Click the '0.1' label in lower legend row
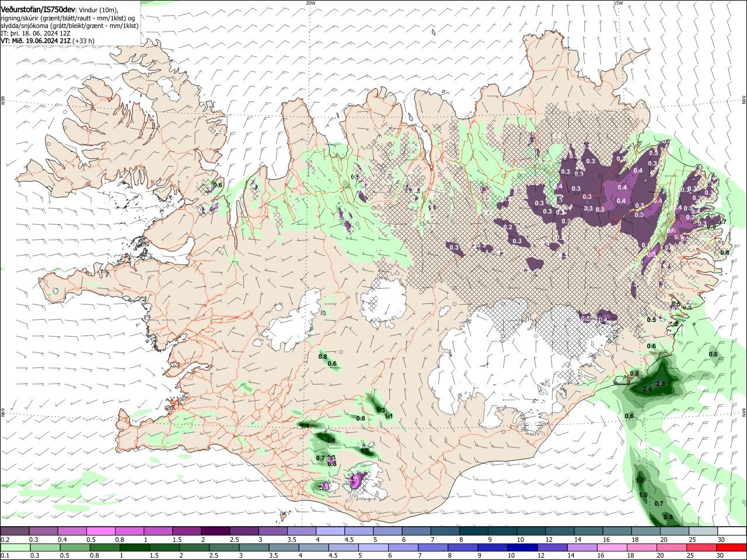Screen dimensions: 747x560 point(5,555)
